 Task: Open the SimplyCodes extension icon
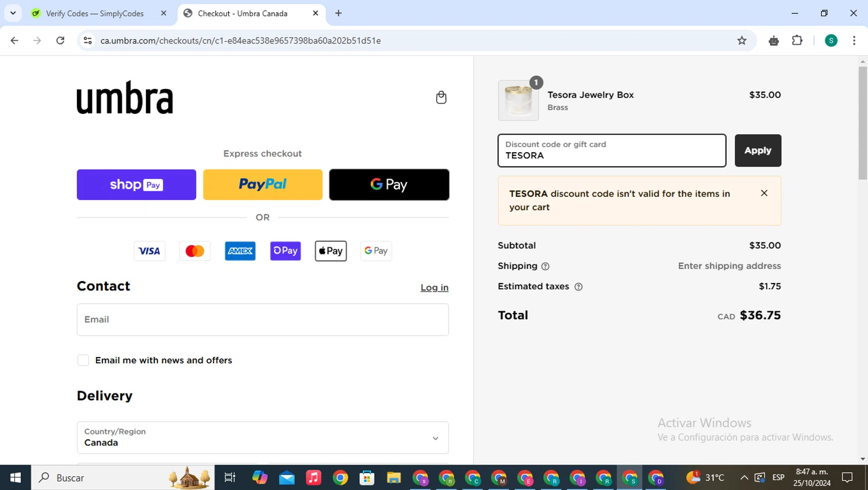click(774, 40)
